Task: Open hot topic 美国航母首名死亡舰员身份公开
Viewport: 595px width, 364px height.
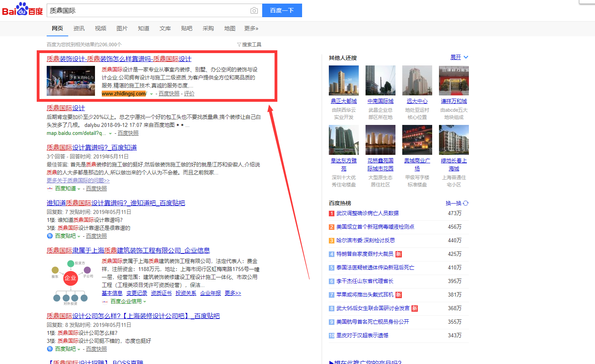Action: [373, 322]
